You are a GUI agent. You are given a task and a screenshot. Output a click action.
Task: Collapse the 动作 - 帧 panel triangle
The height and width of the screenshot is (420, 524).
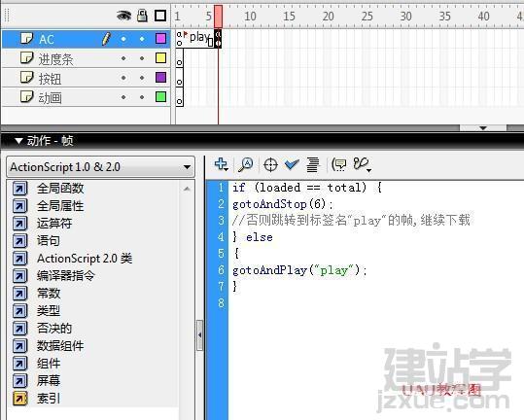tap(18, 141)
